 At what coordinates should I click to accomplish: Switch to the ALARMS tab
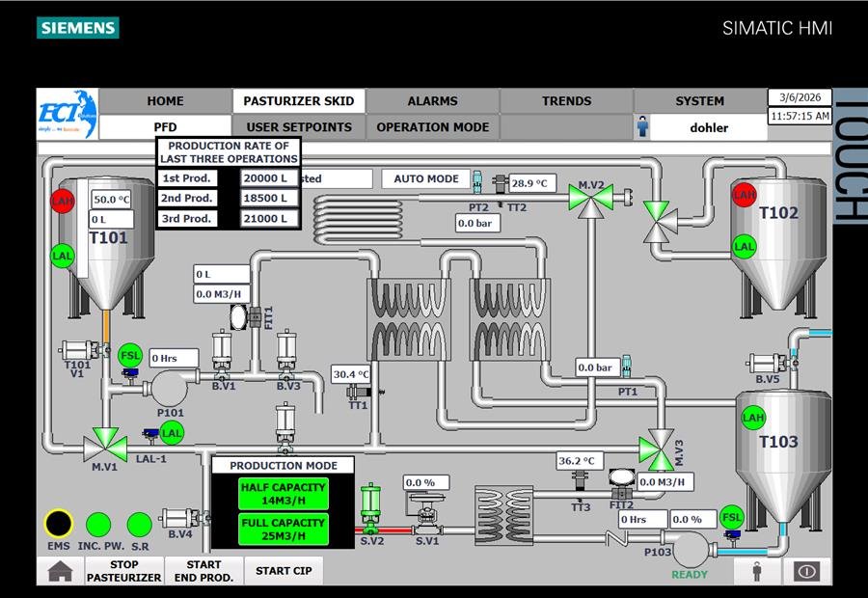(x=432, y=100)
